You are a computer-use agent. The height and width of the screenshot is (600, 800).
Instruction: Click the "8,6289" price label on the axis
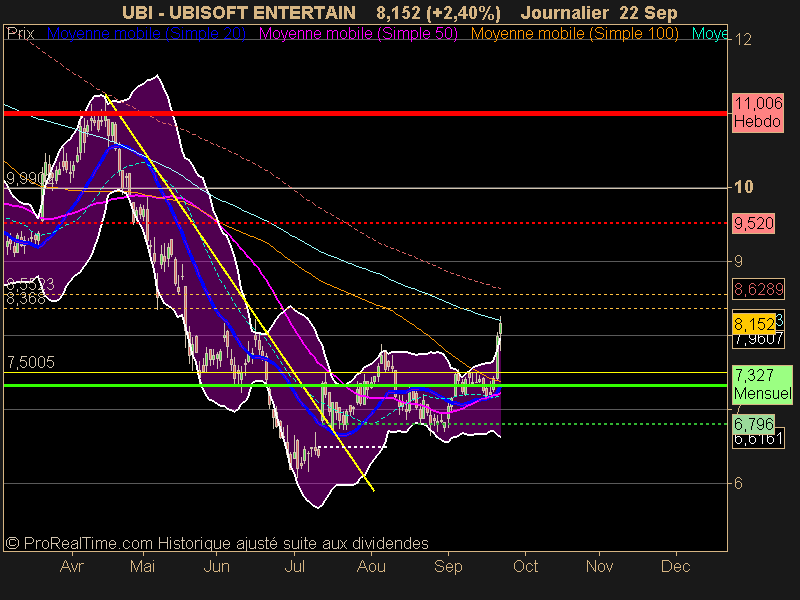tap(758, 289)
